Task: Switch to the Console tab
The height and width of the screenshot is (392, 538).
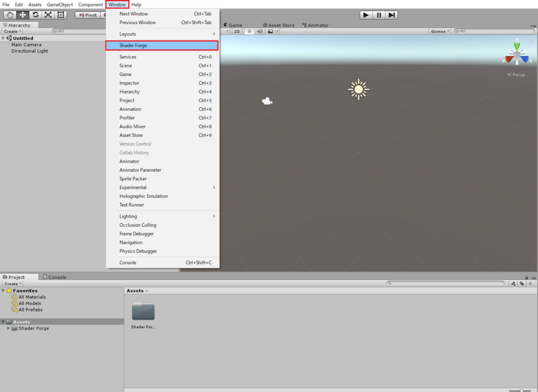Action: pyautogui.click(x=55, y=277)
